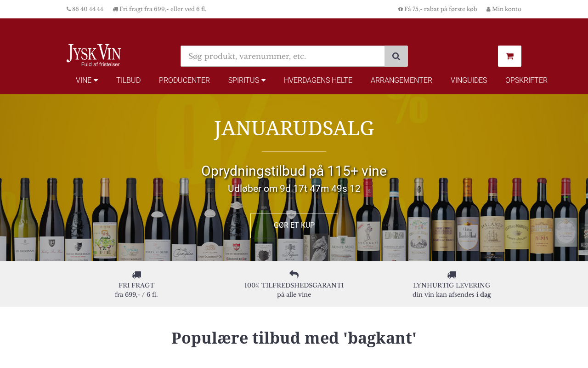The height and width of the screenshot is (368, 588).
Task: Click into the product search field
Action: [x=283, y=56]
